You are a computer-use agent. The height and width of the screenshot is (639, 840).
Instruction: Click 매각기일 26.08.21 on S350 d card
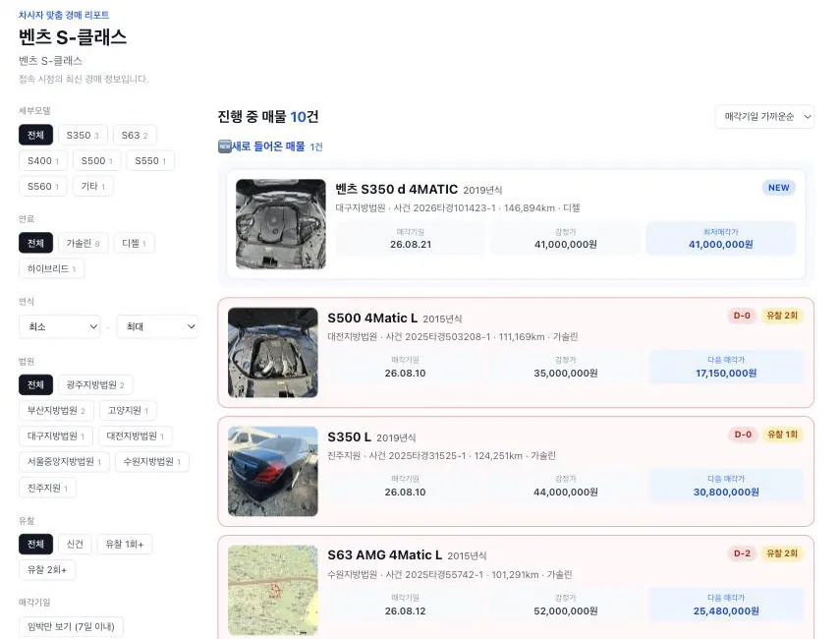(x=411, y=239)
